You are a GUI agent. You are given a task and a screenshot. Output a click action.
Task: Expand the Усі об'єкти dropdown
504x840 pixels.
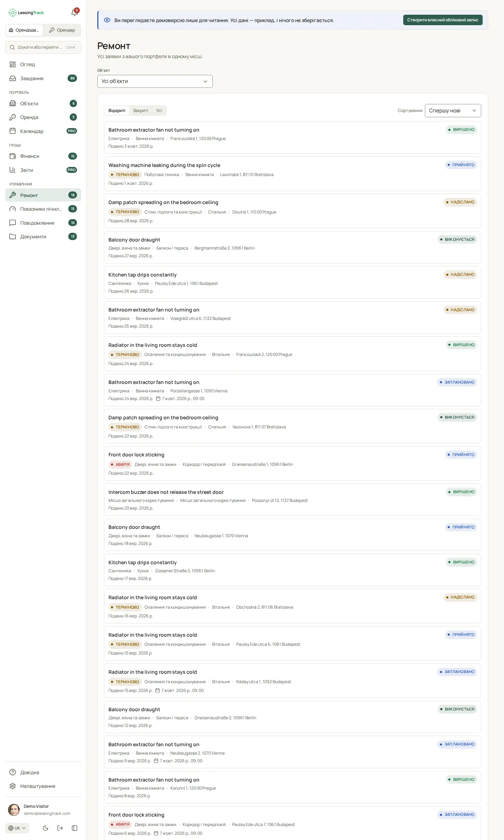155,81
